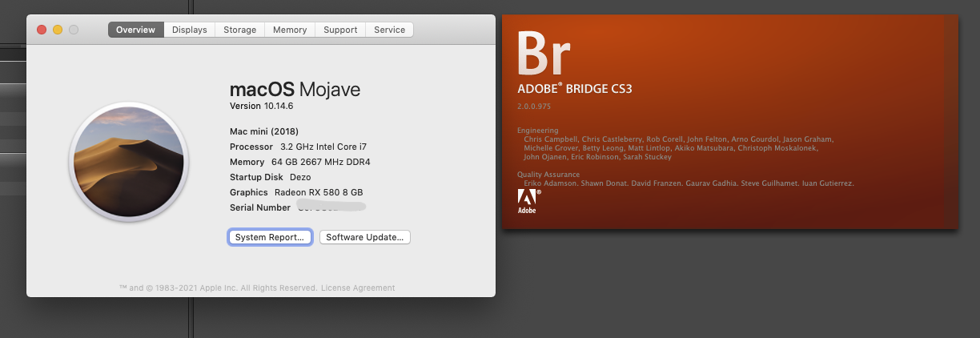Screen dimensions: 980x338
Task: Open the License Agreement link
Action: pos(359,288)
